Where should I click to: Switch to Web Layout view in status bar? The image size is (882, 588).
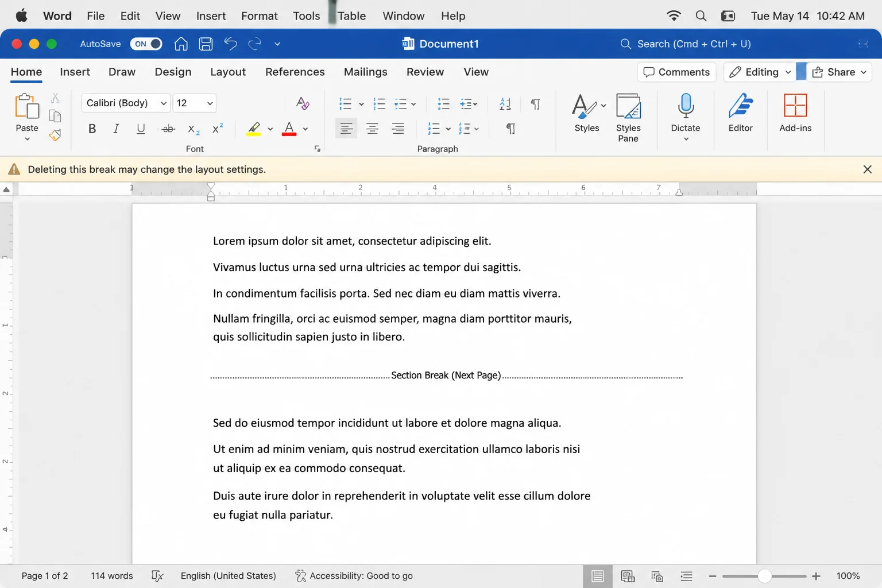coord(628,576)
